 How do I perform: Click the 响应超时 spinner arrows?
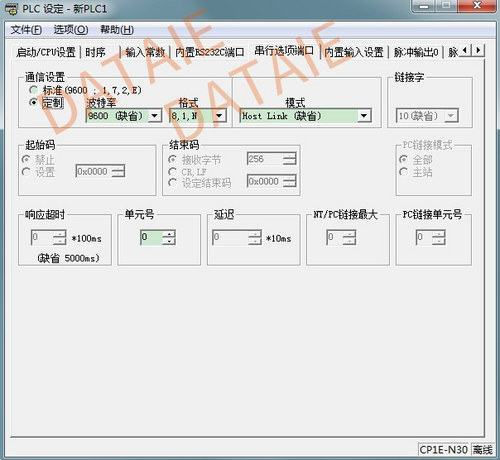(x=60, y=238)
